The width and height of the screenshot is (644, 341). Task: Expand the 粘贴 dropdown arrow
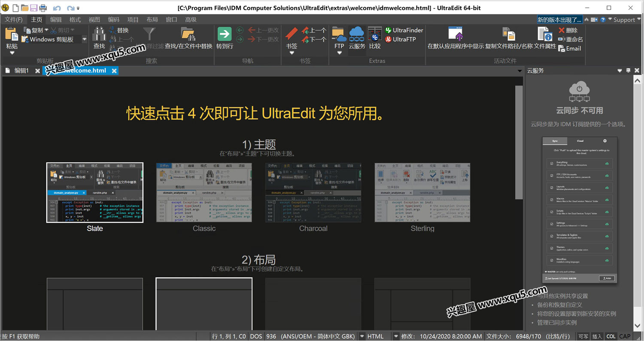pyautogui.click(x=12, y=53)
